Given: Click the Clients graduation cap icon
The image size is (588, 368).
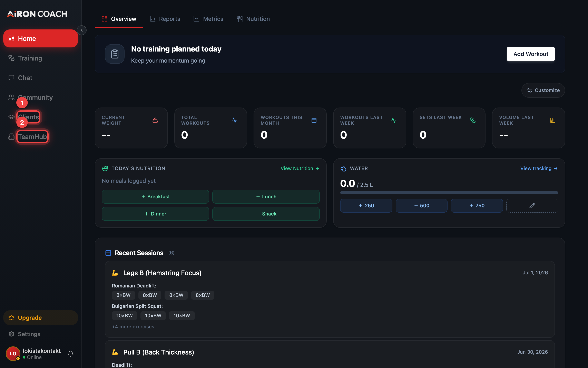Looking at the screenshot, I should pyautogui.click(x=11, y=117).
